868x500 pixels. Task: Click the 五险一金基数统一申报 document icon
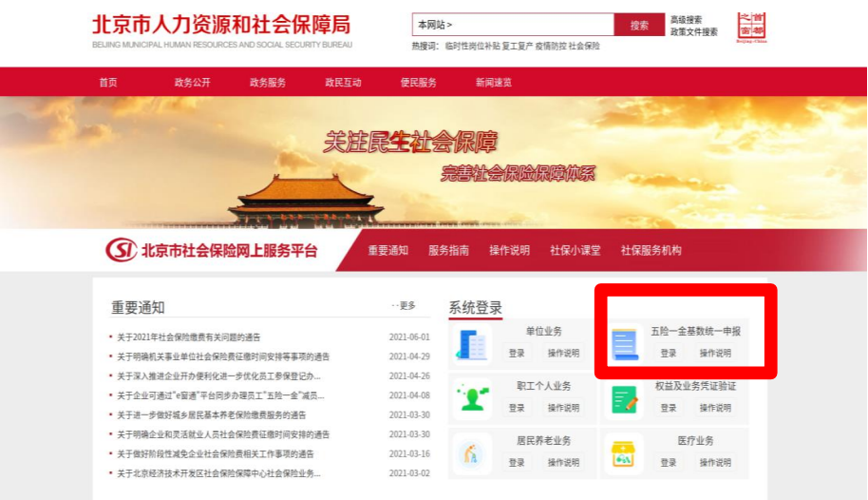tap(624, 344)
